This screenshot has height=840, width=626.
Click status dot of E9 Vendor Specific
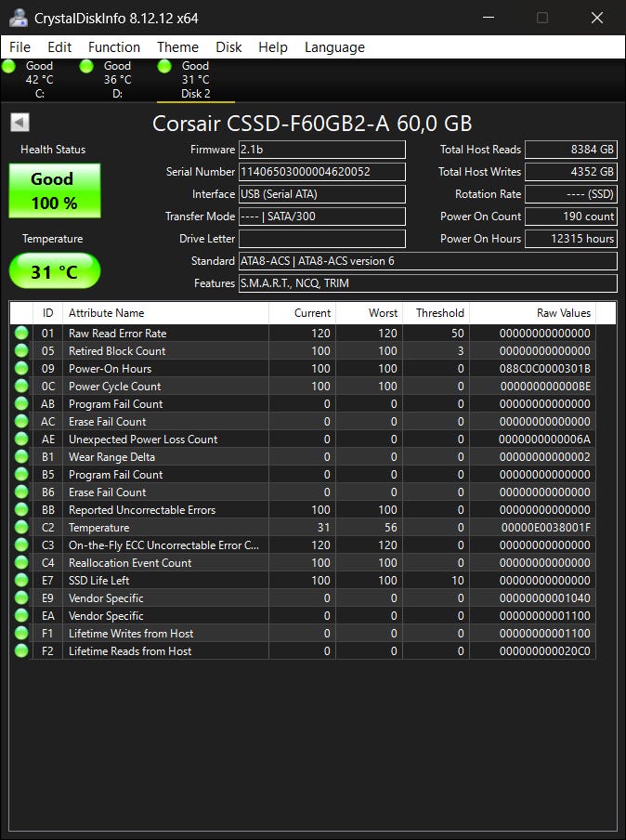click(21, 598)
